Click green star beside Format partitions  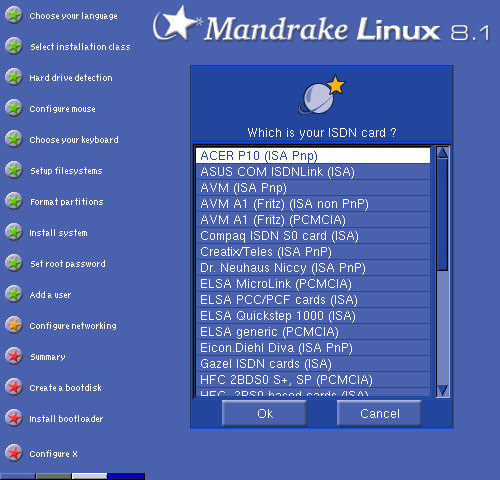click(x=14, y=201)
